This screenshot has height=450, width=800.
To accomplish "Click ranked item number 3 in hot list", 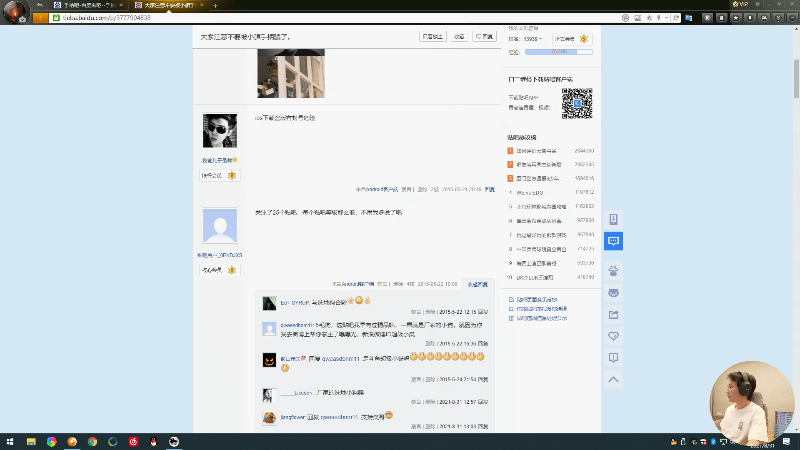I will [x=539, y=179].
